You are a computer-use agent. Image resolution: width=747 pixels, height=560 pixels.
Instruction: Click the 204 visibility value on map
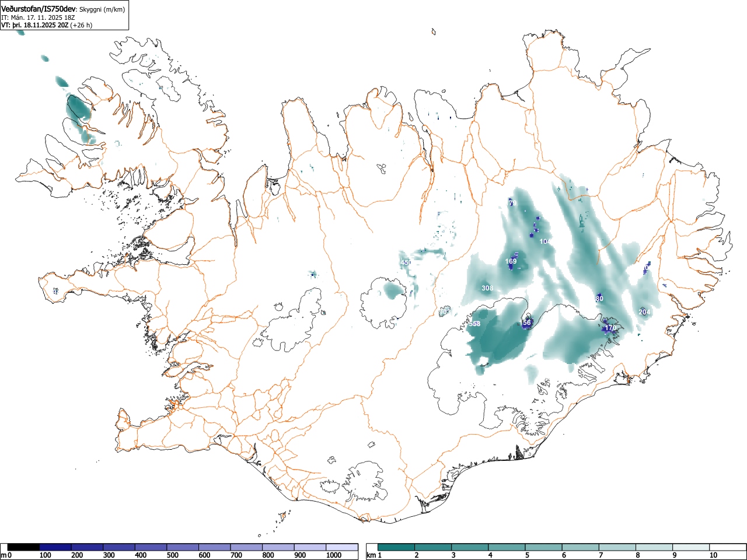644,312
